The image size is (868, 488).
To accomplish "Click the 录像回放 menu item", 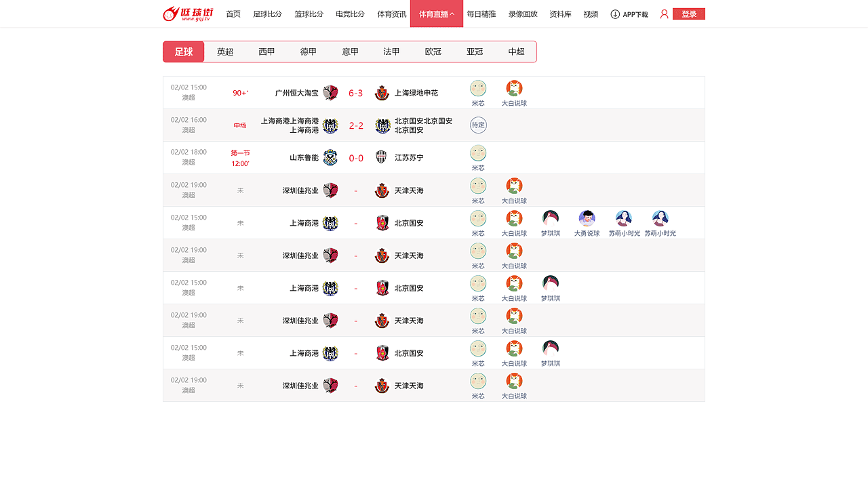I will (x=523, y=14).
